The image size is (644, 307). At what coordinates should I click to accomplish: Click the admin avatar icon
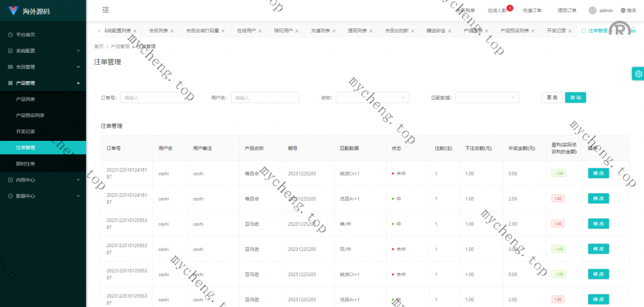pos(592,10)
